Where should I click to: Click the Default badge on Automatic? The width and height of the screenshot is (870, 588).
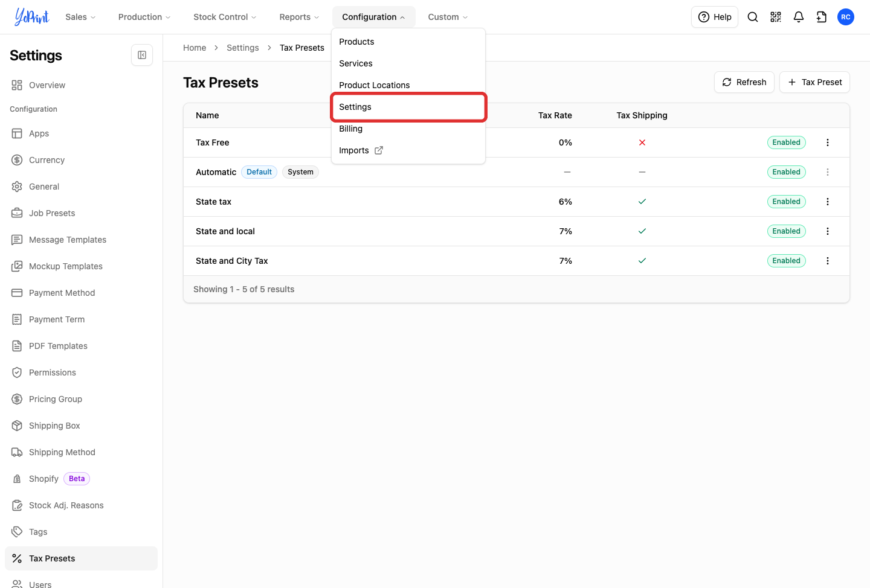(259, 172)
